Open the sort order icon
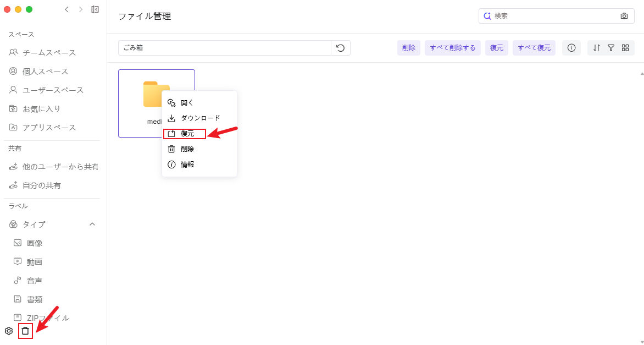The height and width of the screenshot is (345, 644). click(597, 48)
